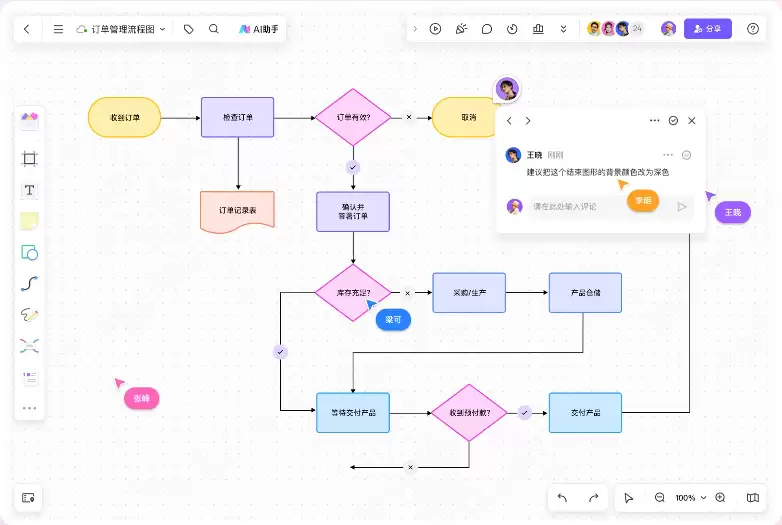Open comment more-options ellipsis menu
Screen dimensions: 782x525
point(668,155)
